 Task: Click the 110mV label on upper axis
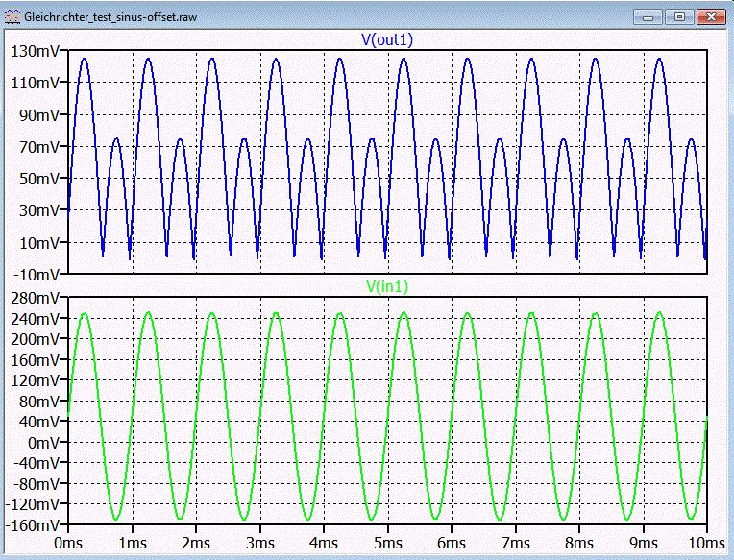click(37, 84)
